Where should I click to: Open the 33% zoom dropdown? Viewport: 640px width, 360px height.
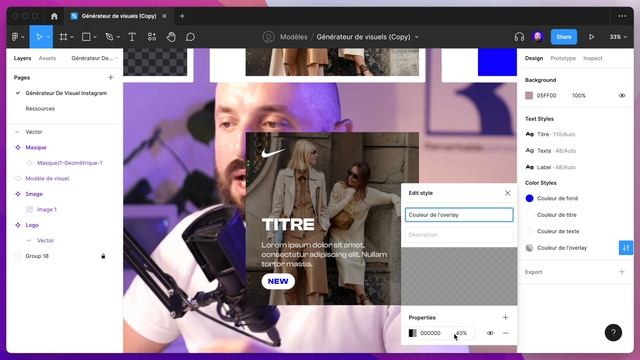coord(618,37)
